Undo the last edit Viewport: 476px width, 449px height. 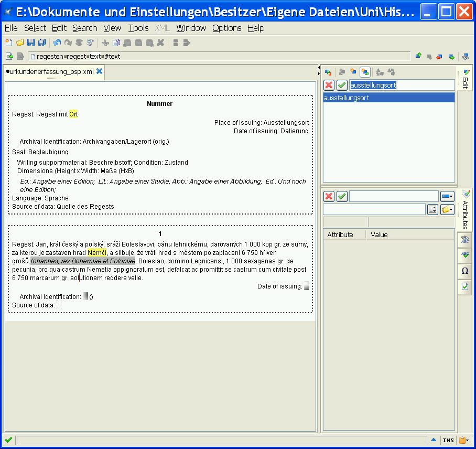pyautogui.click(x=57, y=42)
